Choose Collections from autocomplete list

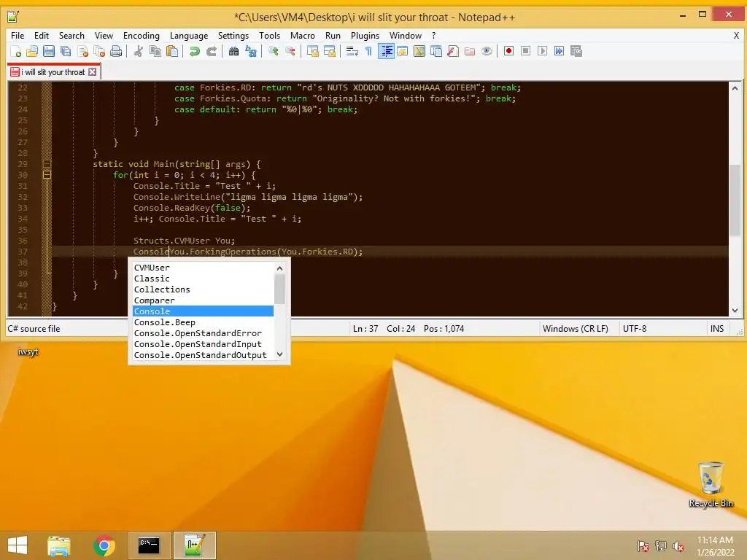tap(203, 289)
